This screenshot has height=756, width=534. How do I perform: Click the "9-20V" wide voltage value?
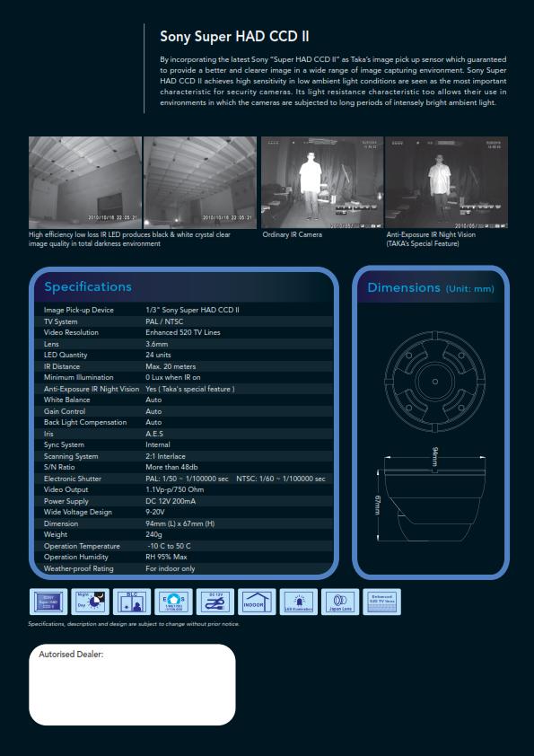coord(155,512)
